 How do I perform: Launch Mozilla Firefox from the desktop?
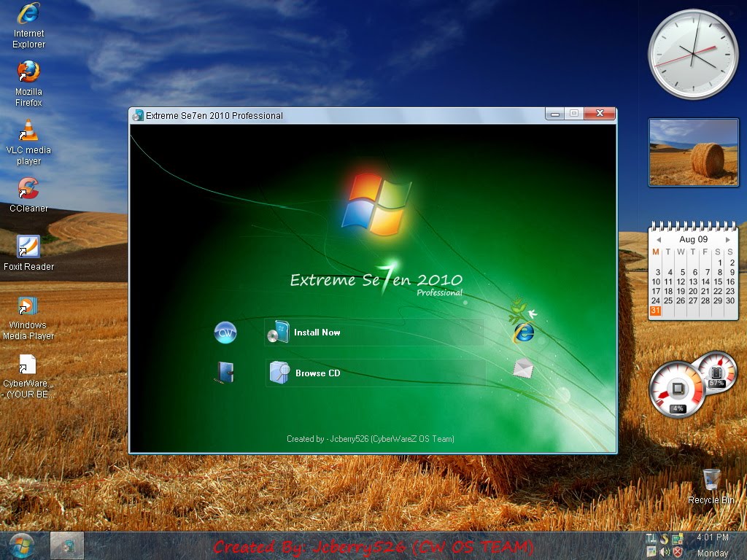pyautogui.click(x=28, y=84)
